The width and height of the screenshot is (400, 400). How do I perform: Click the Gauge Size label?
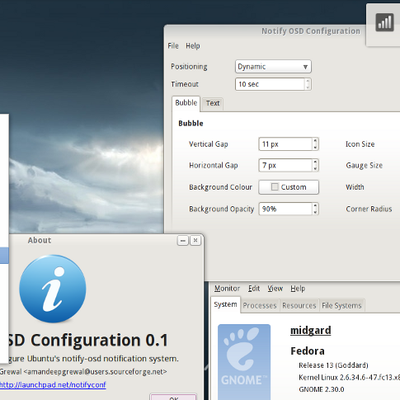coord(364,166)
